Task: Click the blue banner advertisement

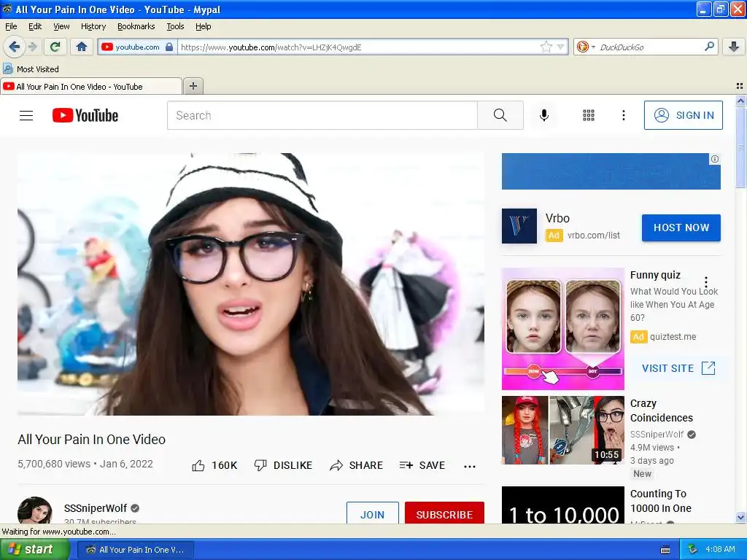Action: click(611, 171)
